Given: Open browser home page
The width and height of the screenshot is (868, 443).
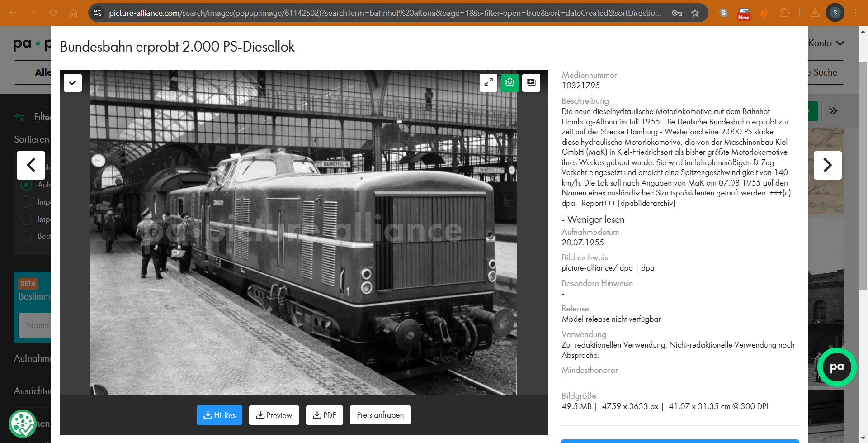Looking at the screenshot, I should pos(73,13).
